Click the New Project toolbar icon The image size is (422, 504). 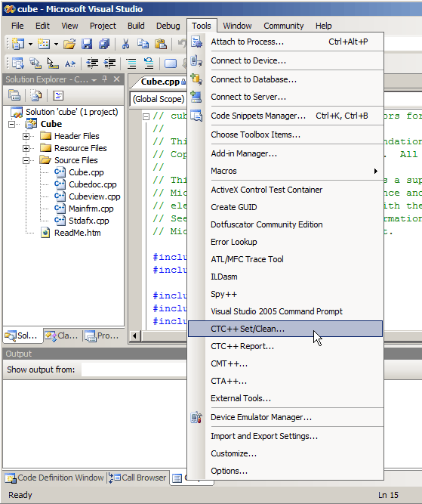coord(18,44)
